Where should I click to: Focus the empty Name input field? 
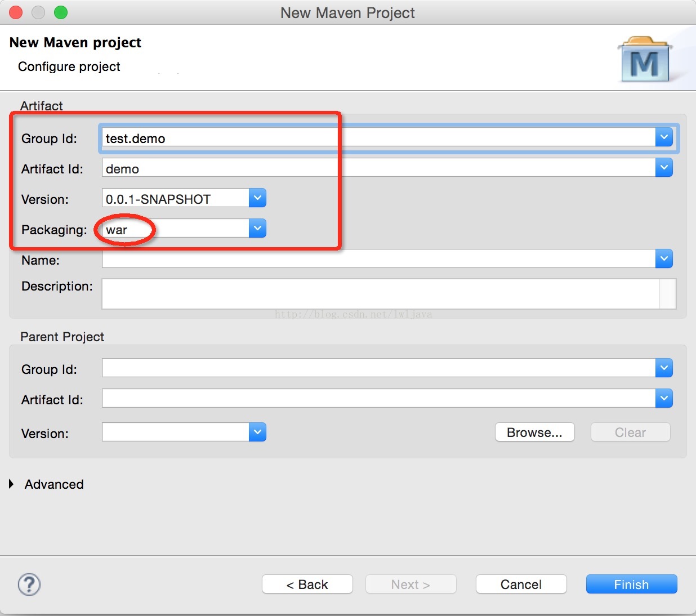point(378,259)
